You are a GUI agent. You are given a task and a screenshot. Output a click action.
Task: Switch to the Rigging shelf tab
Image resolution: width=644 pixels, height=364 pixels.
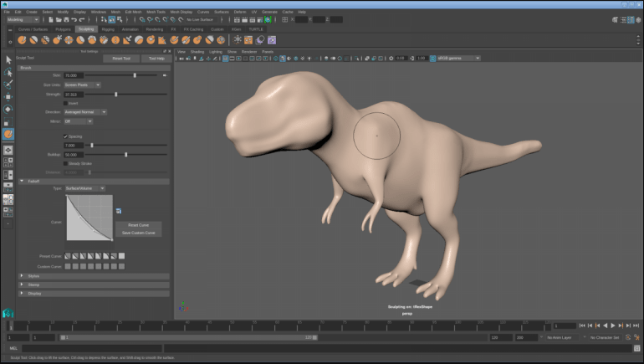(108, 28)
